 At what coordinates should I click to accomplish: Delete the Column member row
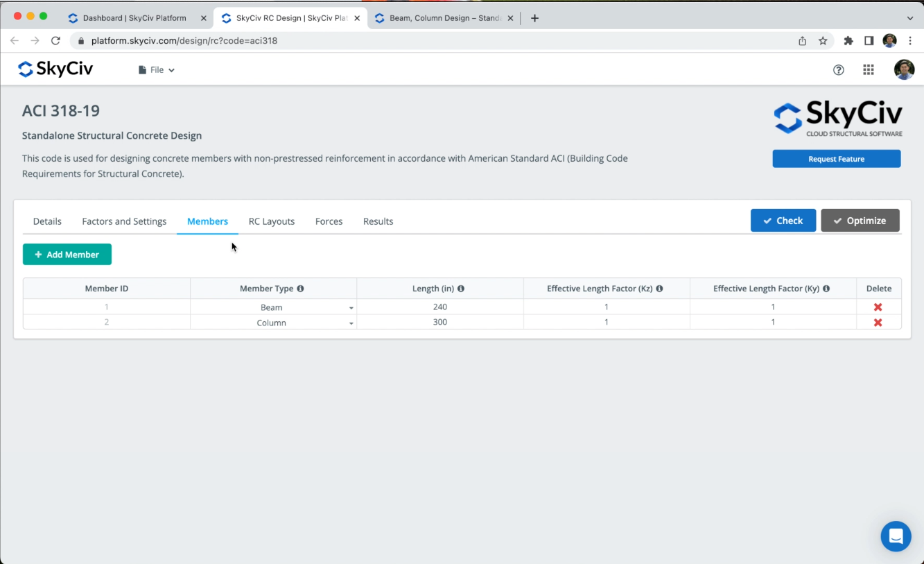click(x=878, y=323)
